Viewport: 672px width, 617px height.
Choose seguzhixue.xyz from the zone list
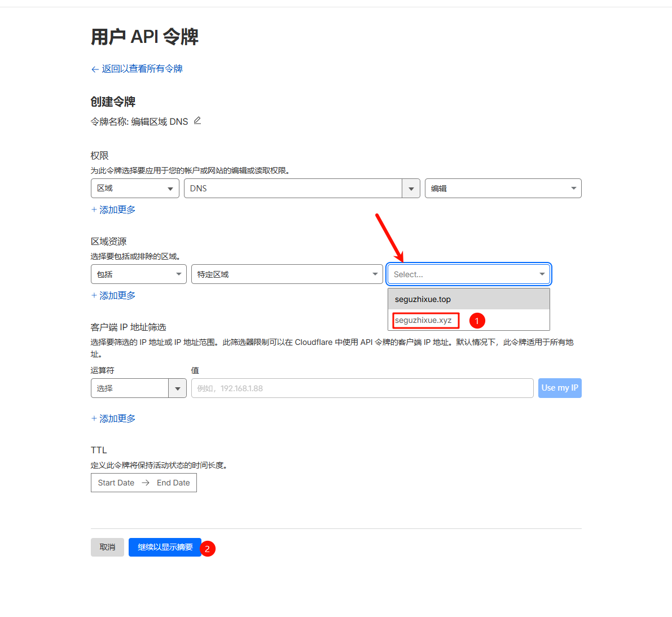(424, 321)
